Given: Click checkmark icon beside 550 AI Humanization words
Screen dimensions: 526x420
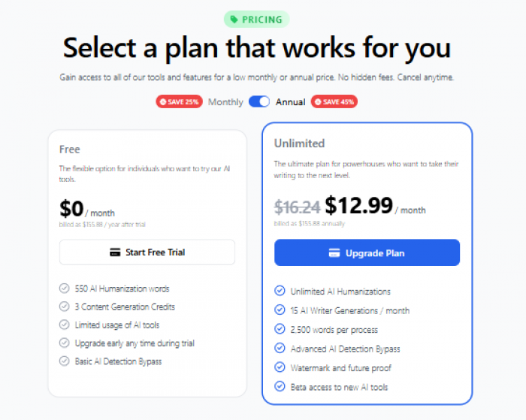Looking at the screenshot, I should click(65, 289).
